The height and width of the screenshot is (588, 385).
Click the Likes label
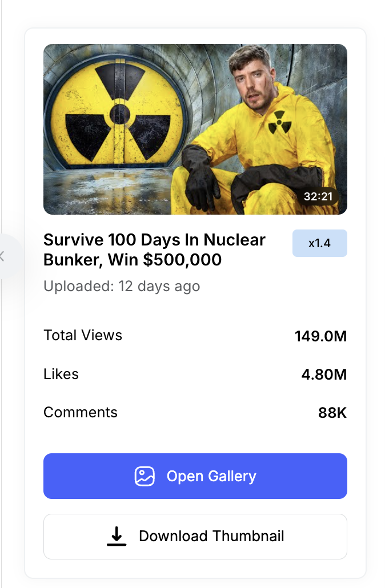[x=61, y=374]
